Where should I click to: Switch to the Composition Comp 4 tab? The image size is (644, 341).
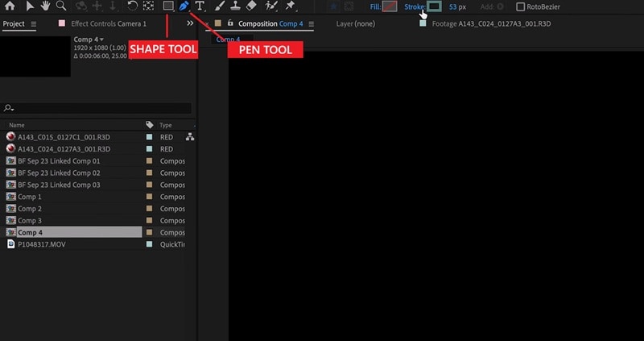pos(270,24)
